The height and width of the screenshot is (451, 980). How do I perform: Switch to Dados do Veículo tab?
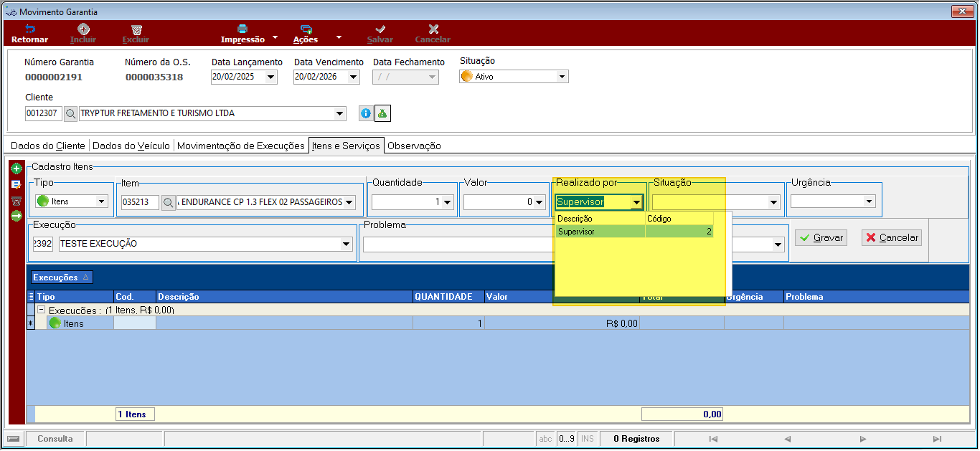[x=131, y=146]
